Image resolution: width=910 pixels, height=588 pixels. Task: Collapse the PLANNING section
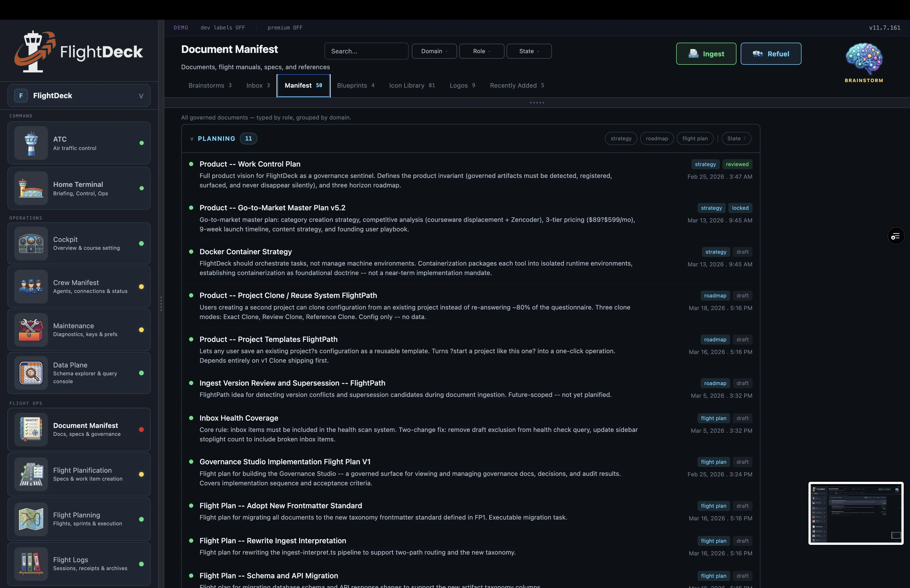tap(192, 139)
